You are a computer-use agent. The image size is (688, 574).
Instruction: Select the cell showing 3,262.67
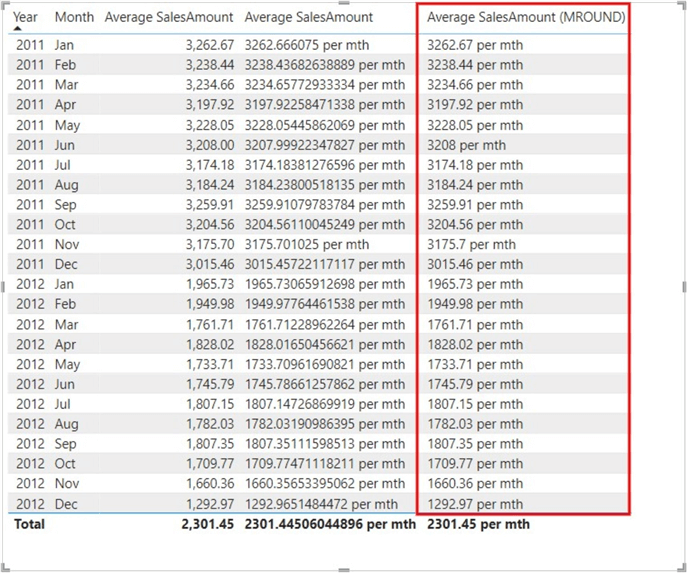click(210, 45)
